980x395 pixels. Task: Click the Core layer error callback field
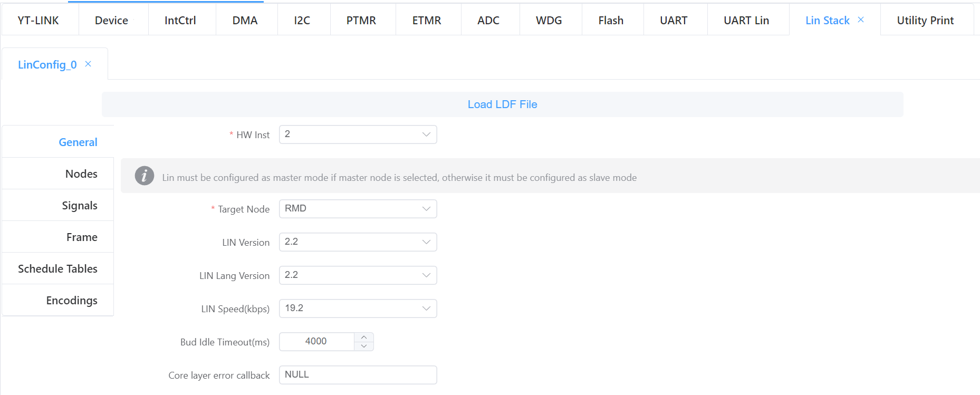point(358,375)
